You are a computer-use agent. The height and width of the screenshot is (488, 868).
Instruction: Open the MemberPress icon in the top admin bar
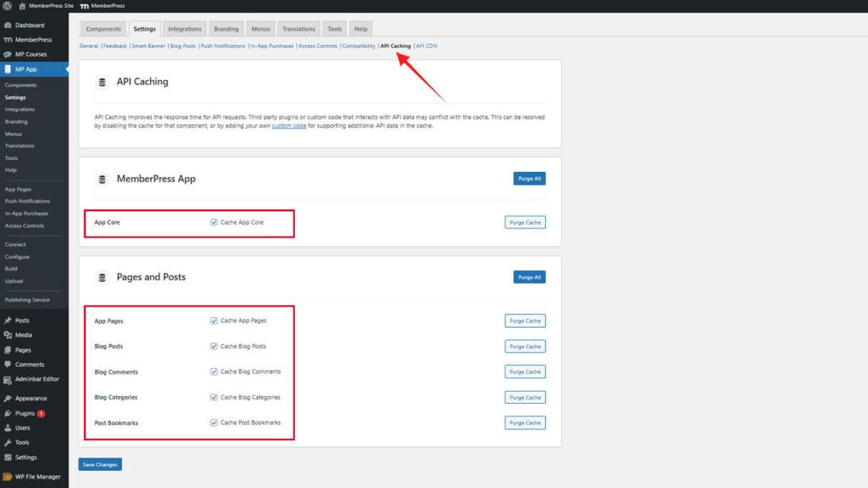(x=85, y=5)
